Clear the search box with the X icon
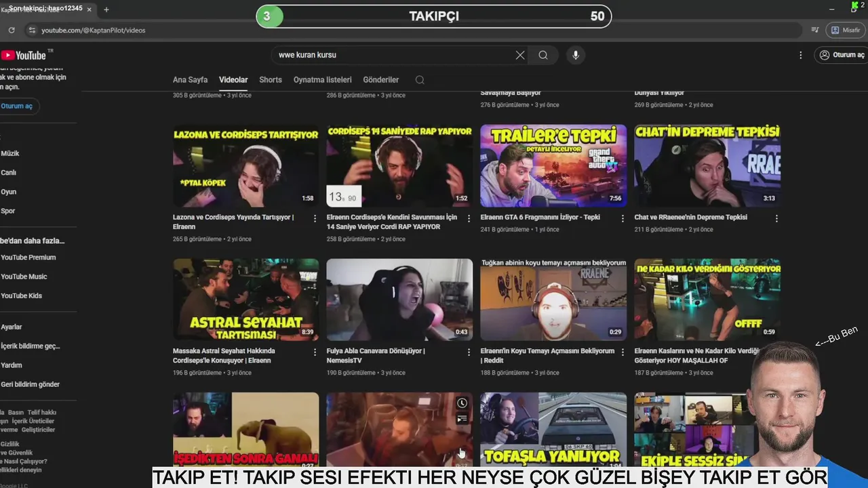 (x=520, y=55)
